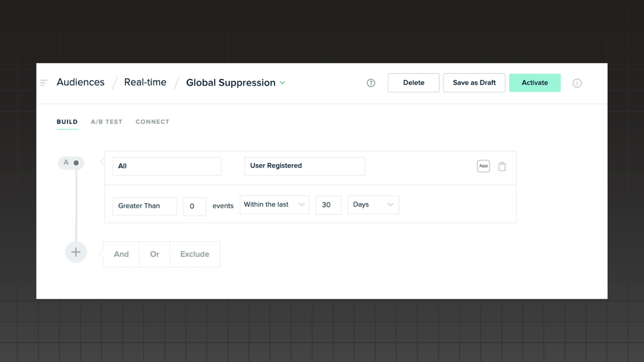
Task: Click the 30 days number field
Action: [x=328, y=205]
